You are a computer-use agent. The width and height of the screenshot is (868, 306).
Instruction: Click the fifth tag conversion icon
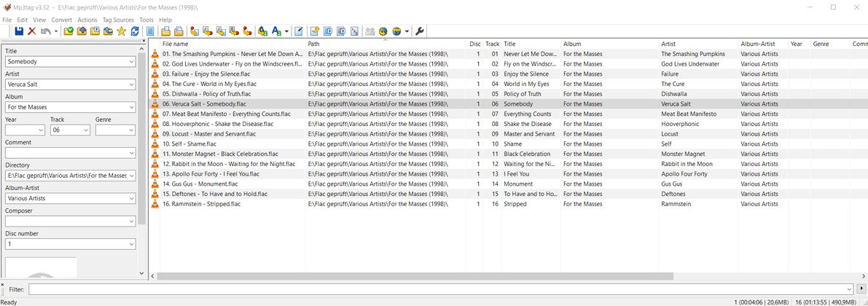tap(248, 31)
